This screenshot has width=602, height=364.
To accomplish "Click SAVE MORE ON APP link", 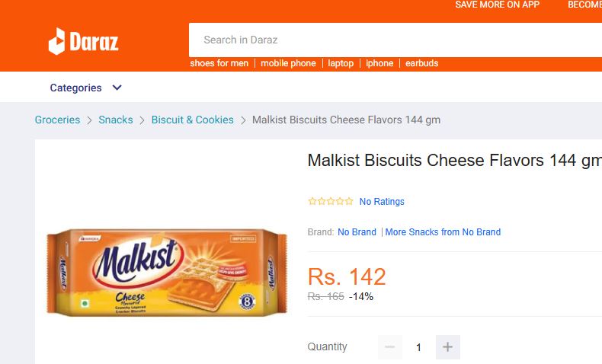I will [497, 5].
